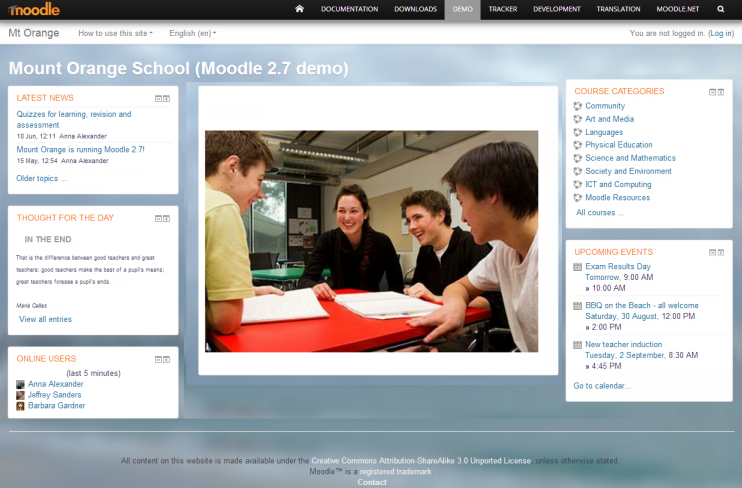742x488 pixels.
Task: Open the search magnifier icon
Action: [720, 9]
